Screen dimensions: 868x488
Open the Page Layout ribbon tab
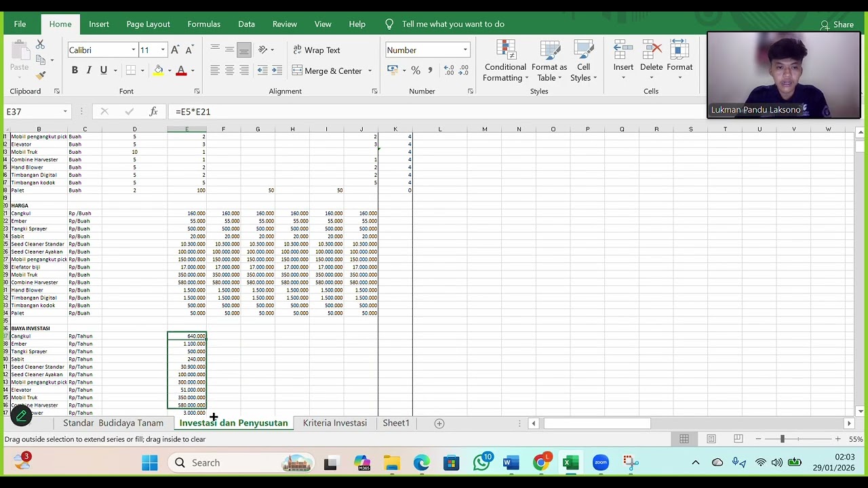pos(148,24)
